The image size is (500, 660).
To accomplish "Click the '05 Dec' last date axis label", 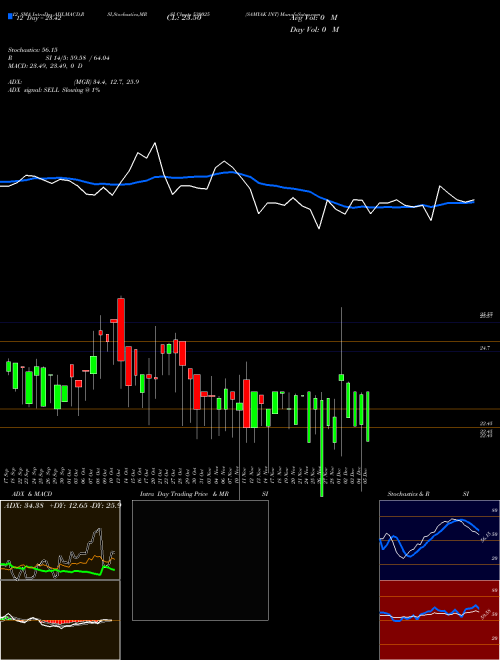I will (366, 477).
